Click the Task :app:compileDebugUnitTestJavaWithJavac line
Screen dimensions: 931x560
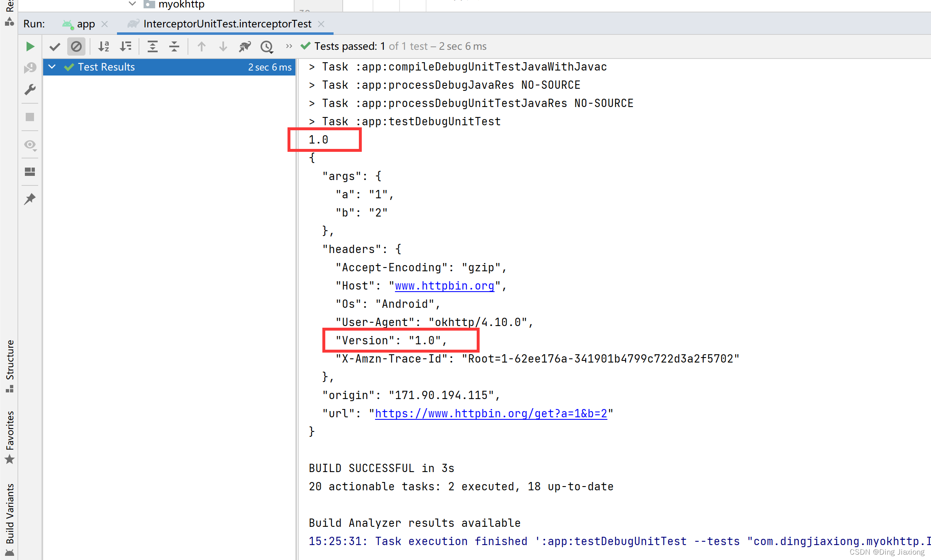(458, 67)
